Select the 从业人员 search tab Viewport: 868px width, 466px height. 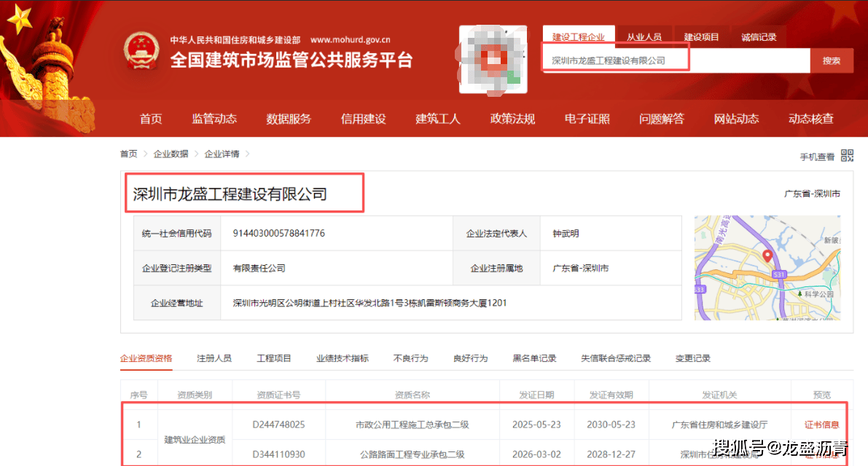tap(644, 37)
